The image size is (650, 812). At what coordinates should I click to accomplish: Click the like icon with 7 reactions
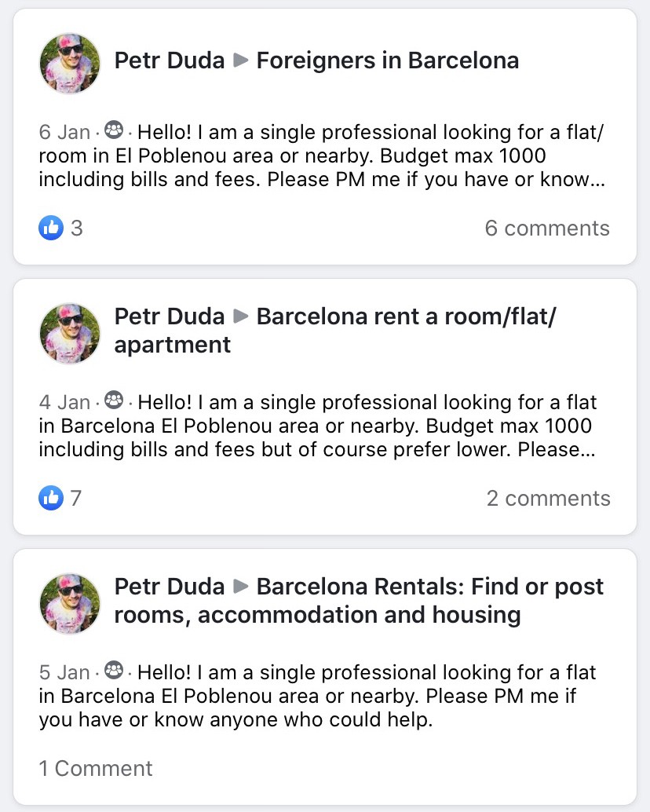[x=51, y=498]
